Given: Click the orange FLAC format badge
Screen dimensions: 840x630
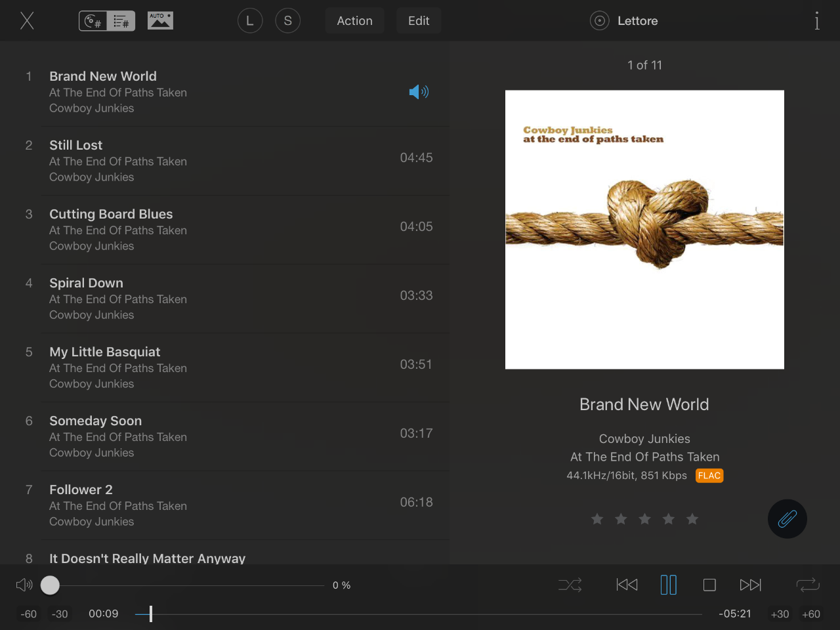Looking at the screenshot, I should pyautogui.click(x=709, y=476).
